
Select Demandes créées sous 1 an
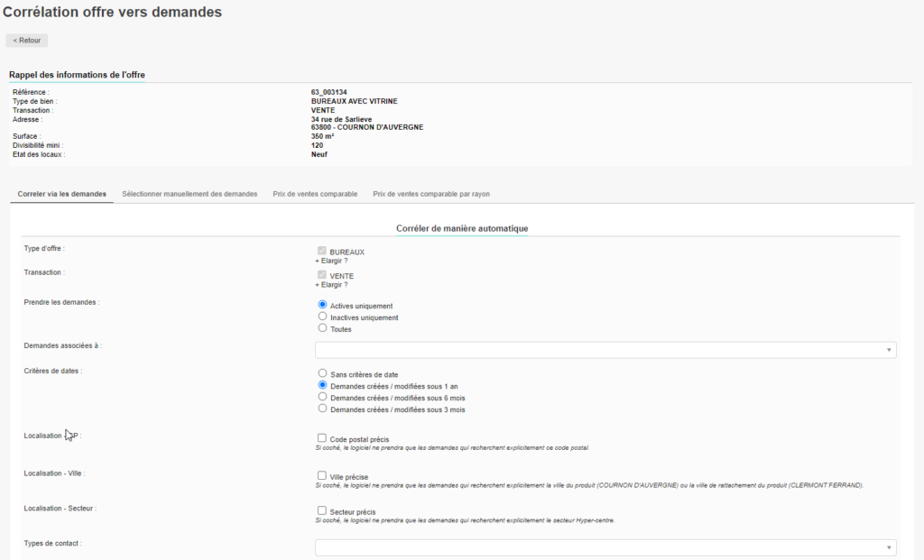click(x=322, y=384)
